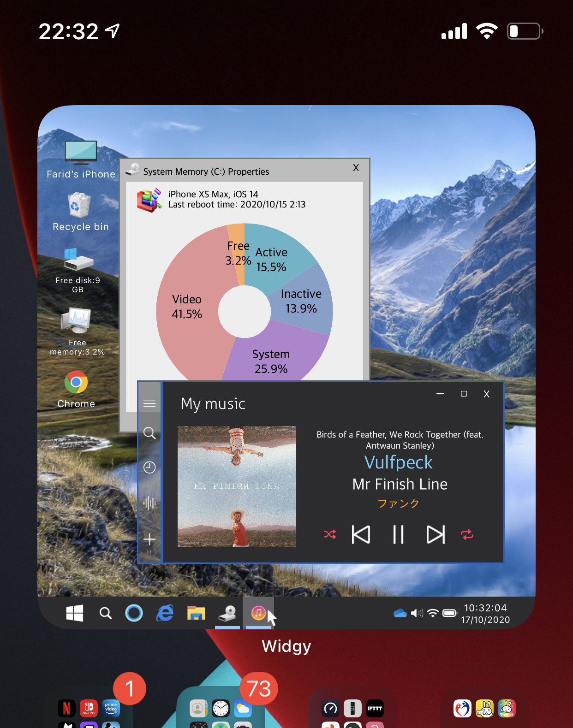Image resolution: width=573 pixels, height=728 pixels.
Task: Click the volume speaker tray icon
Action: point(417,613)
